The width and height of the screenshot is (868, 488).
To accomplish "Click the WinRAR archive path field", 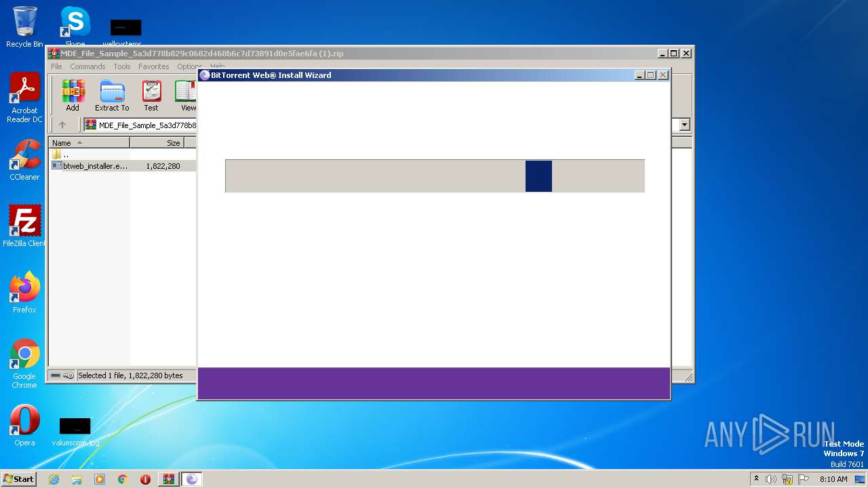I will (x=140, y=125).
